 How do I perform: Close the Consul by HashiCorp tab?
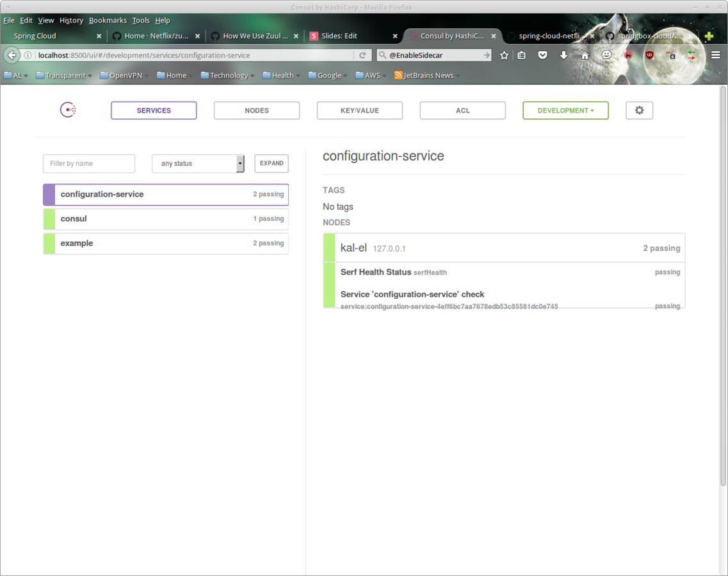(494, 36)
